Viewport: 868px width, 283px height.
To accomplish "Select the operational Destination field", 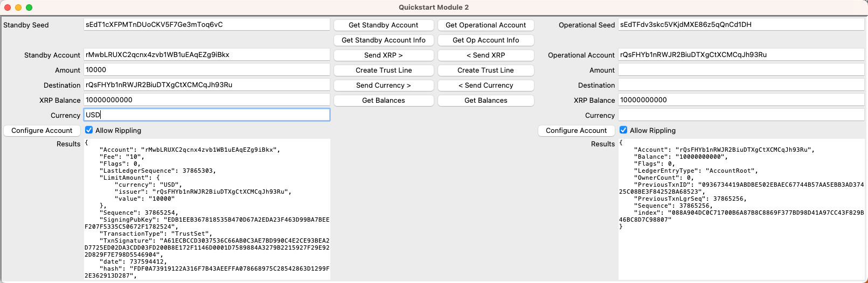I will [741, 85].
